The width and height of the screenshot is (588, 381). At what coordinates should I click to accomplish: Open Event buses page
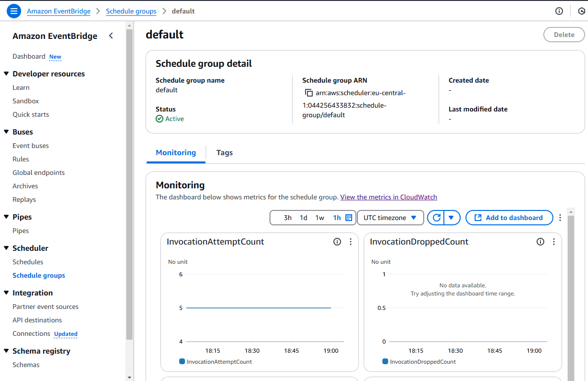tap(31, 146)
